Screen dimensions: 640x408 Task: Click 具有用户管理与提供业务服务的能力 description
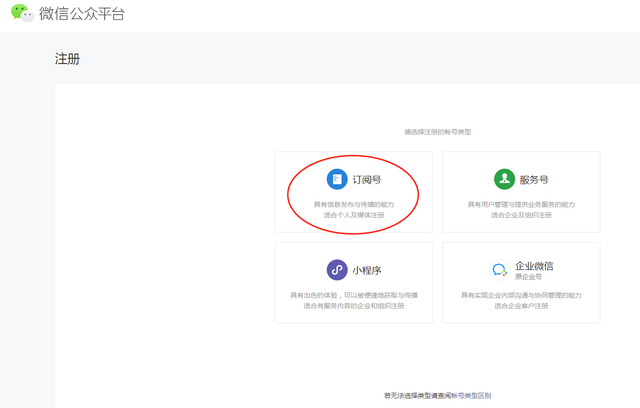click(521, 204)
